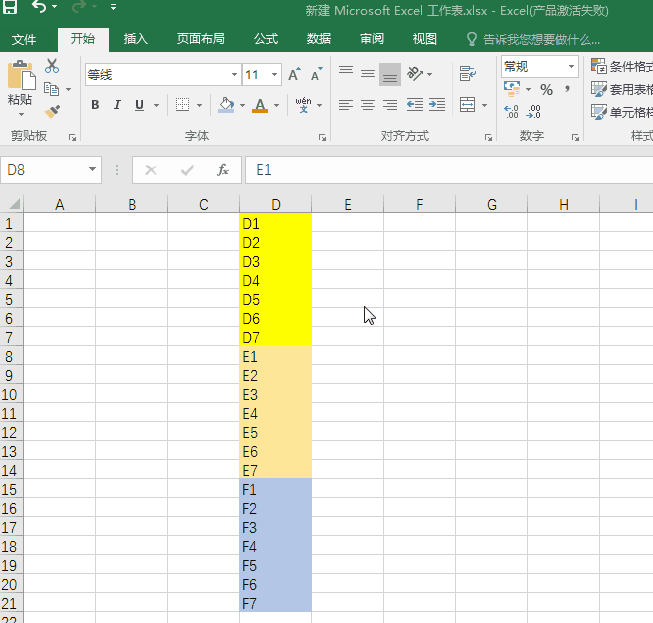653x623 pixels.
Task: Click the 条件格式 conditional formatting button
Action: coord(622,66)
